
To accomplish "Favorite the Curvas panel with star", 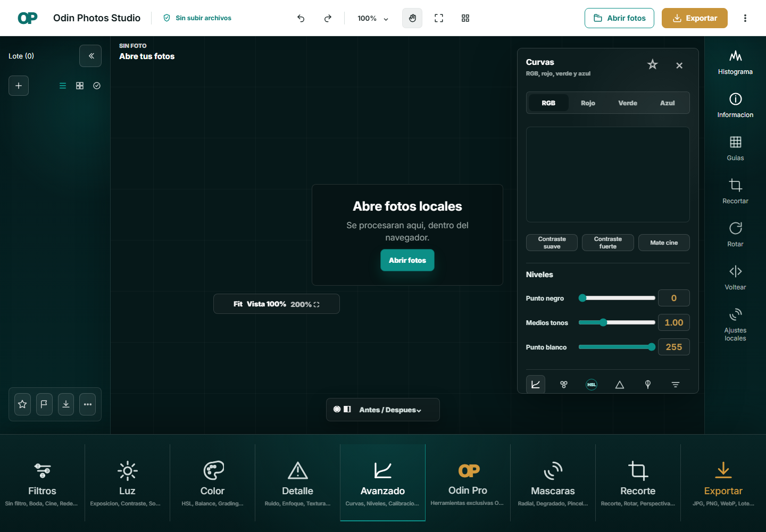I will (653, 65).
